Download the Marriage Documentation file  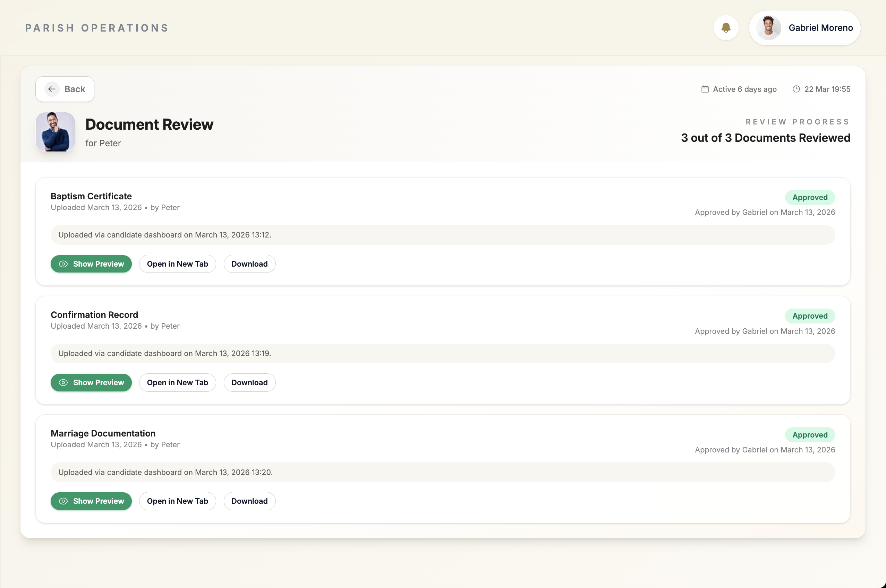point(249,501)
